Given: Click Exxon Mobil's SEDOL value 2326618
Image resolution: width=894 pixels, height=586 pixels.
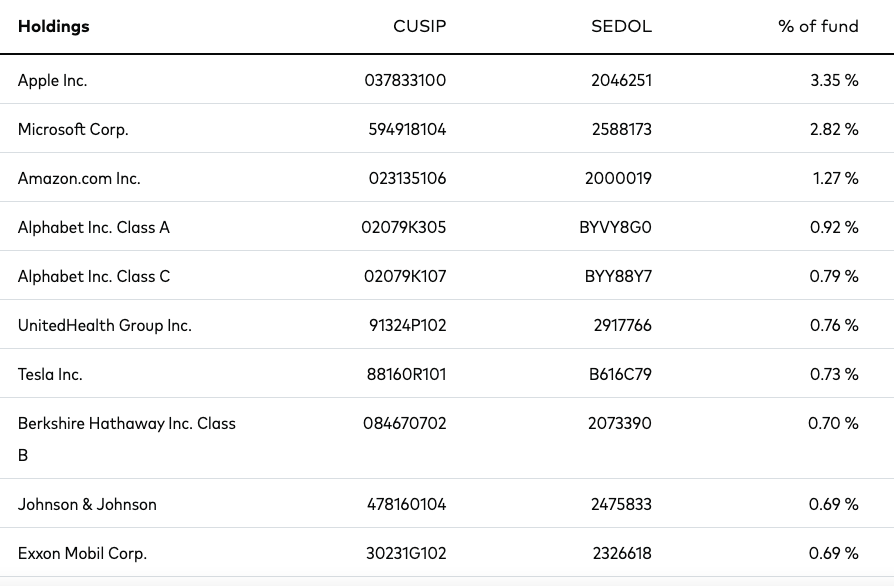Looking at the screenshot, I should pos(622,554).
